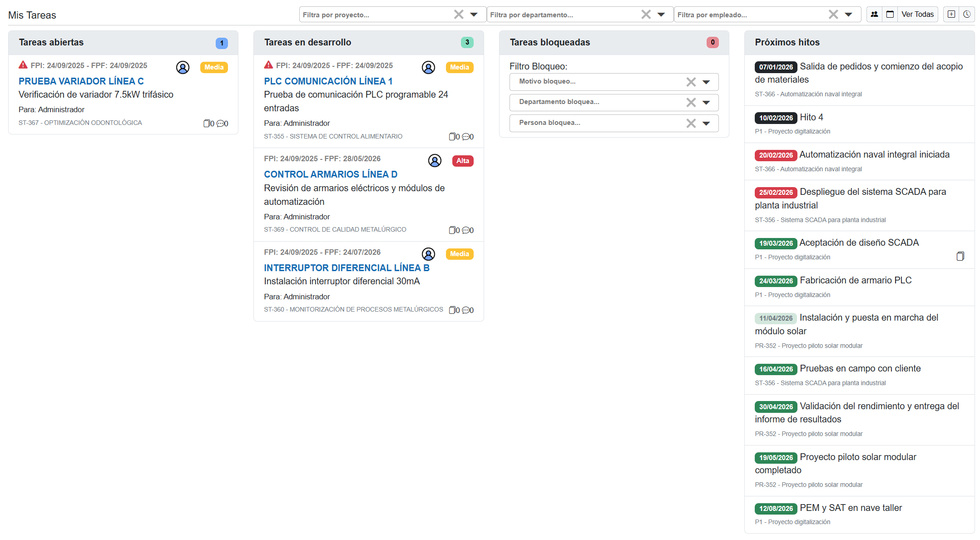Click user avatar on PRUEBA VARIADOR task
980x540 pixels.
tap(183, 68)
